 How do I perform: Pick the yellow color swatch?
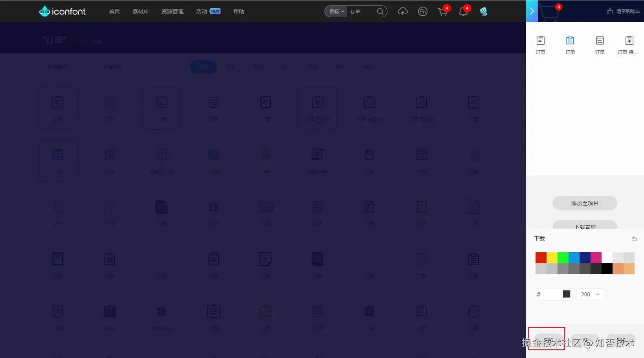552,258
